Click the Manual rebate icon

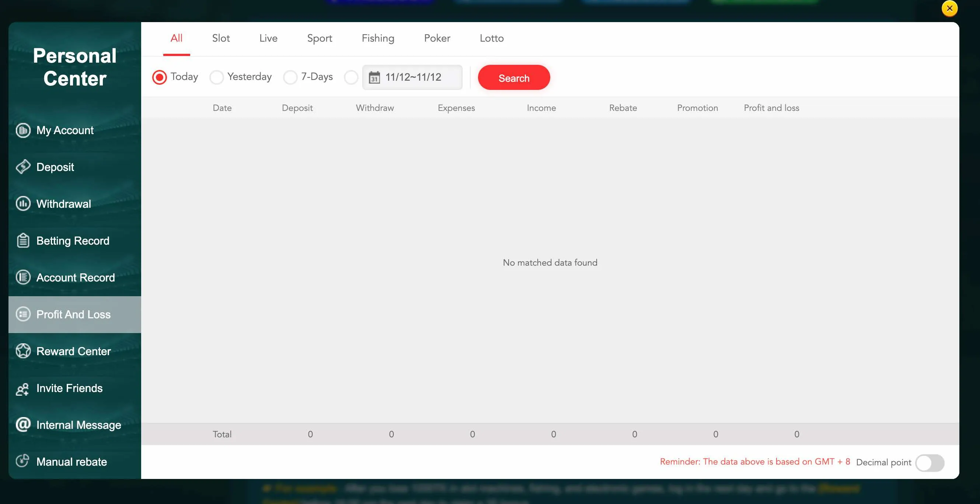point(22,461)
